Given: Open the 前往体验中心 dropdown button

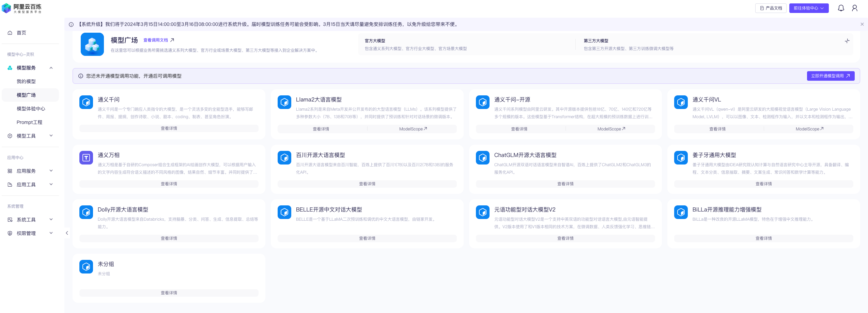Looking at the screenshot, I should pos(809,8).
